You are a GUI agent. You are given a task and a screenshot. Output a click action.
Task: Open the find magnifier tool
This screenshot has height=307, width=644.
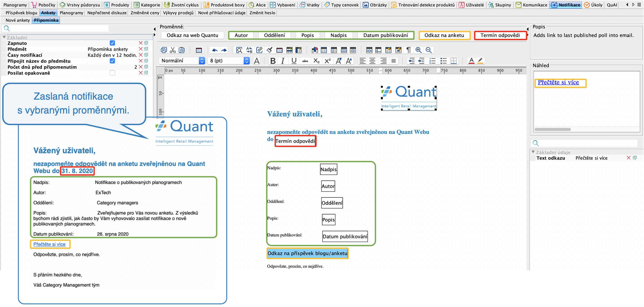coord(239,50)
